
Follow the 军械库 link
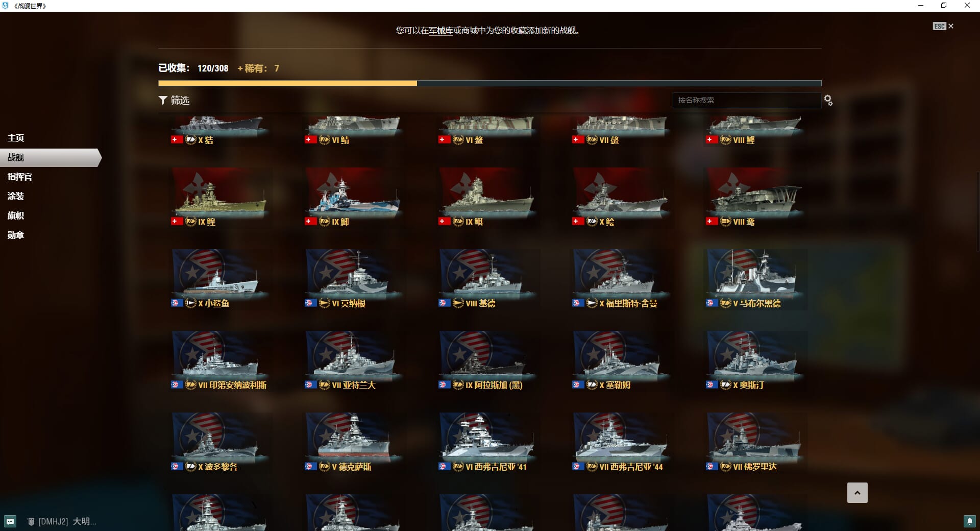pyautogui.click(x=441, y=31)
